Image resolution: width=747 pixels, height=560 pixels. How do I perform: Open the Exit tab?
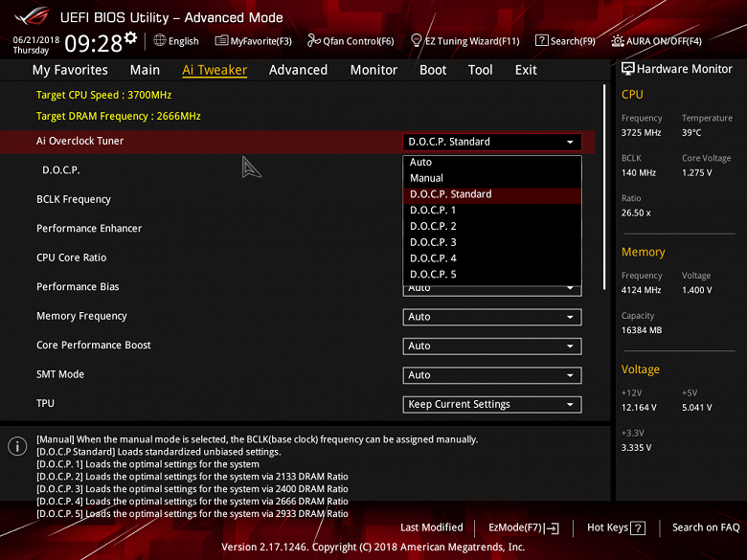[526, 70]
